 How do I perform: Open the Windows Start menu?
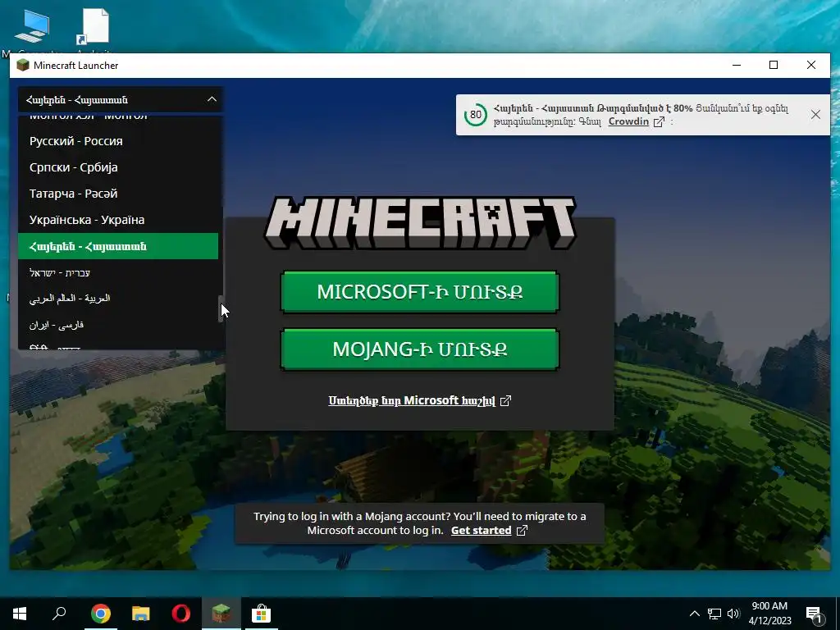(20, 614)
